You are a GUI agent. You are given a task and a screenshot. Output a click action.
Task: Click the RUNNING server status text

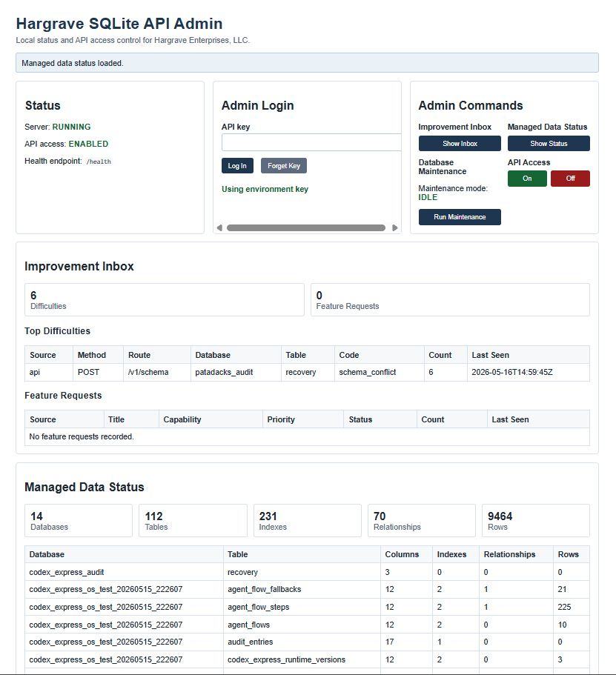pos(71,127)
